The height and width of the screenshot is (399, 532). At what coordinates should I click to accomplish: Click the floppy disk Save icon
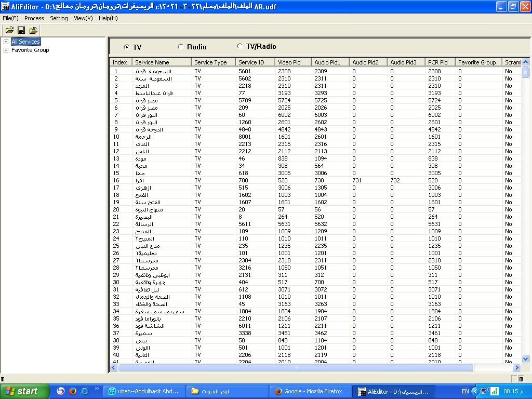(21, 31)
